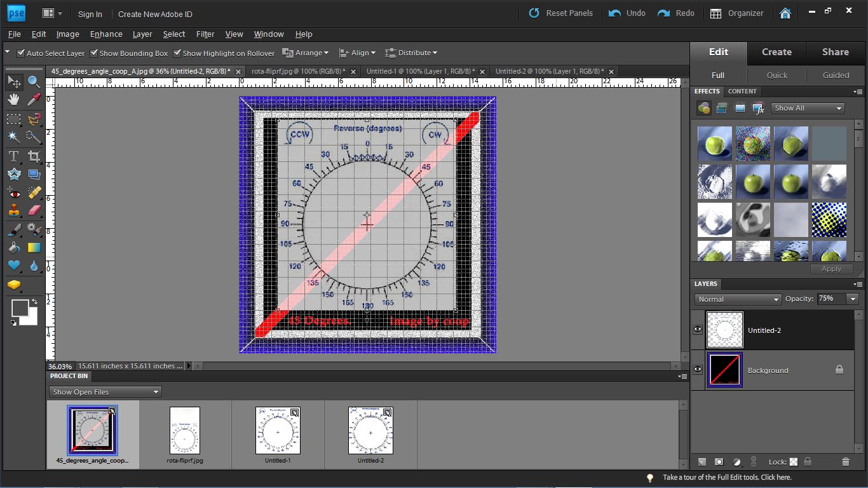
Task: Click the foreground color swatch
Action: tap(20, 308)
